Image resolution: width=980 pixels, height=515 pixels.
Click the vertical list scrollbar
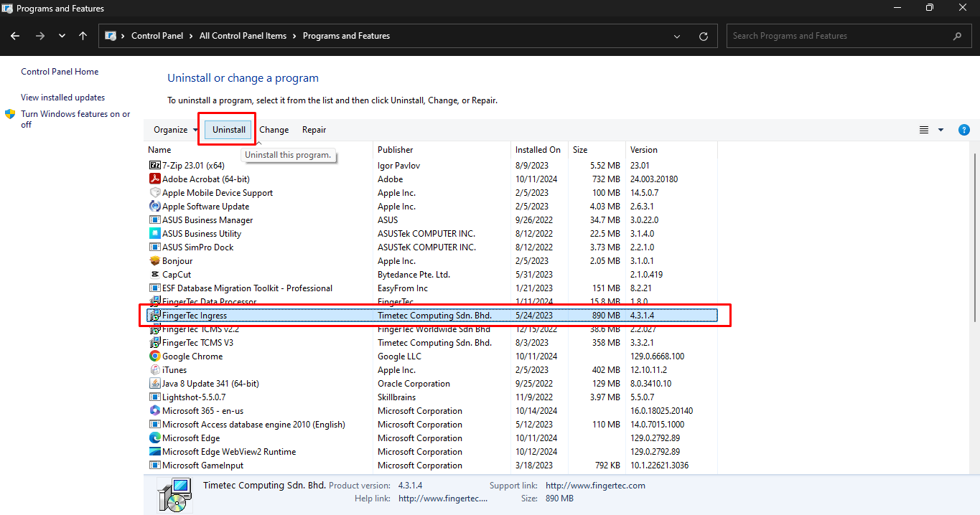(x=974, y=237)
